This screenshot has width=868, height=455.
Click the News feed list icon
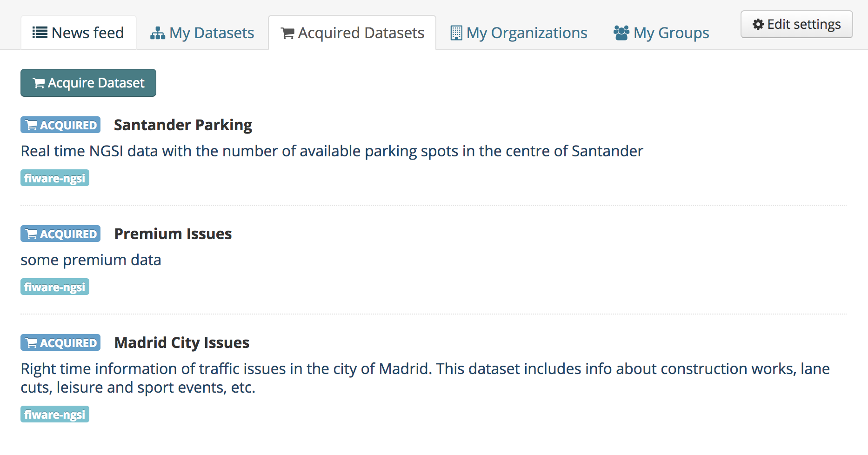coord(40,33)
